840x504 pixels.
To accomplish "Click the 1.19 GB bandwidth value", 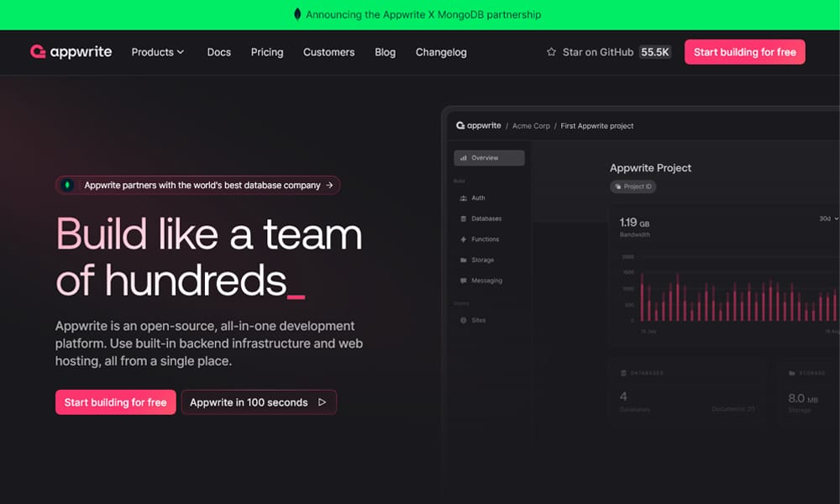I will pyautogui.click(x=634, y=223).
